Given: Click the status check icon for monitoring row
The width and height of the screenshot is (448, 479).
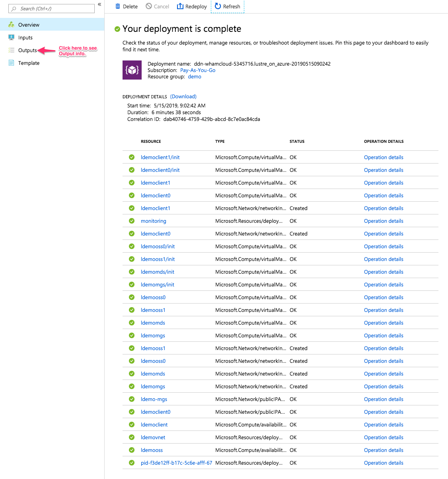Looking at the screenshot, I should click(132, 221).
